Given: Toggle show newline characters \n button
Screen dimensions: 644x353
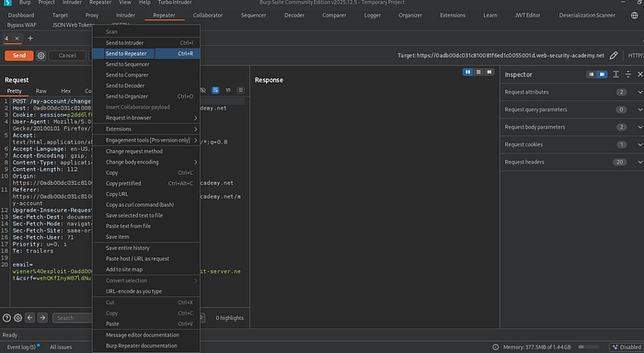Looking at the screenshot, I should [228, 90].
